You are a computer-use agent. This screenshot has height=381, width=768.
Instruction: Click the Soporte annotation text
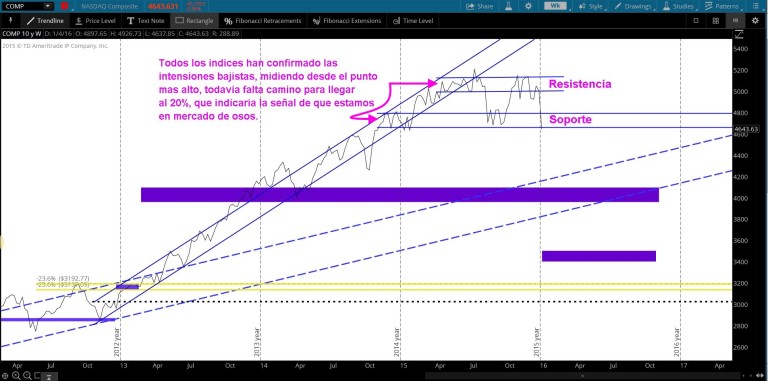[x=570, y=119]
